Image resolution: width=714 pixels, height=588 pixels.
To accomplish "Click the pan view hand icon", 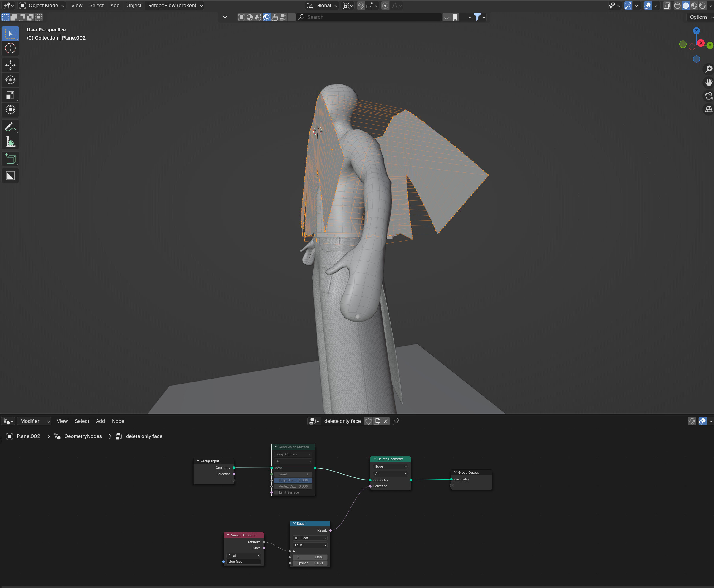I will (x=709, y=82).
